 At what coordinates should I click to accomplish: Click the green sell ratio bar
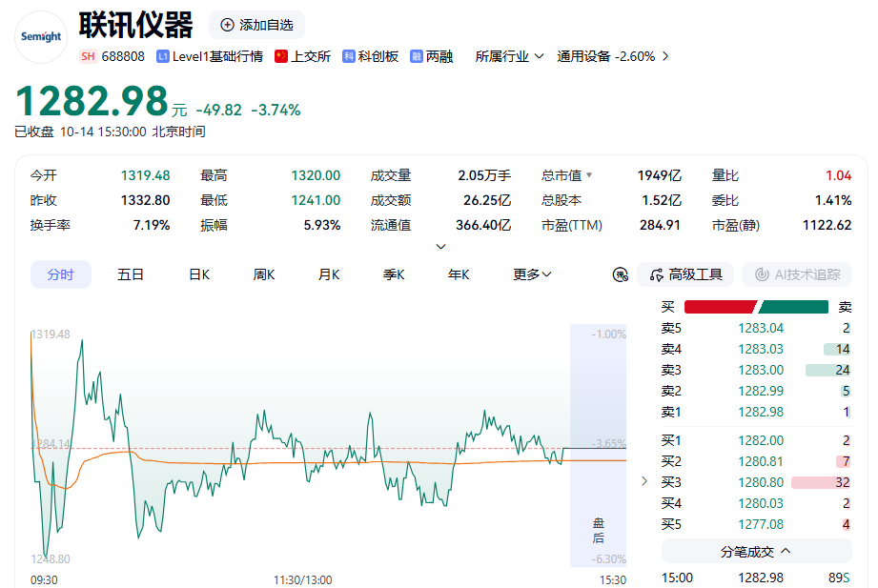point(793,307)
